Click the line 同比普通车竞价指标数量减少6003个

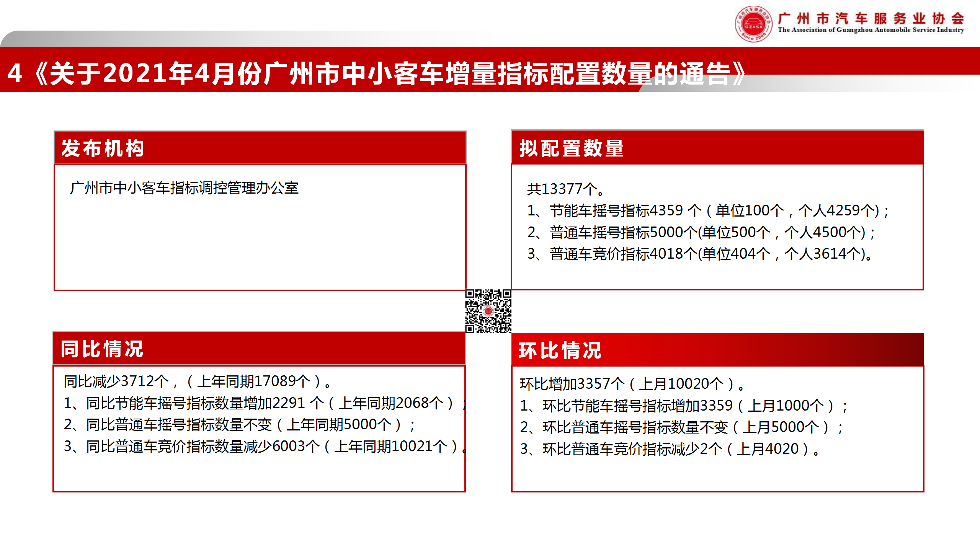click(265, 447)
